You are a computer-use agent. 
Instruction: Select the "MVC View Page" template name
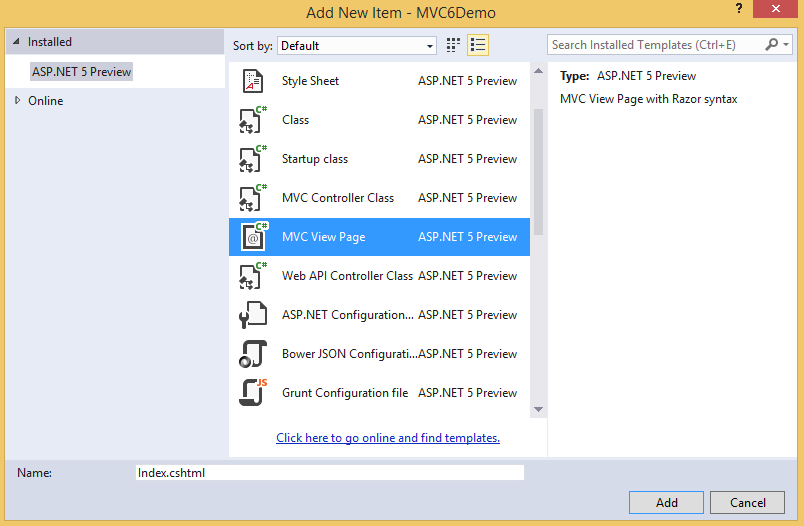tap(324, 237)
